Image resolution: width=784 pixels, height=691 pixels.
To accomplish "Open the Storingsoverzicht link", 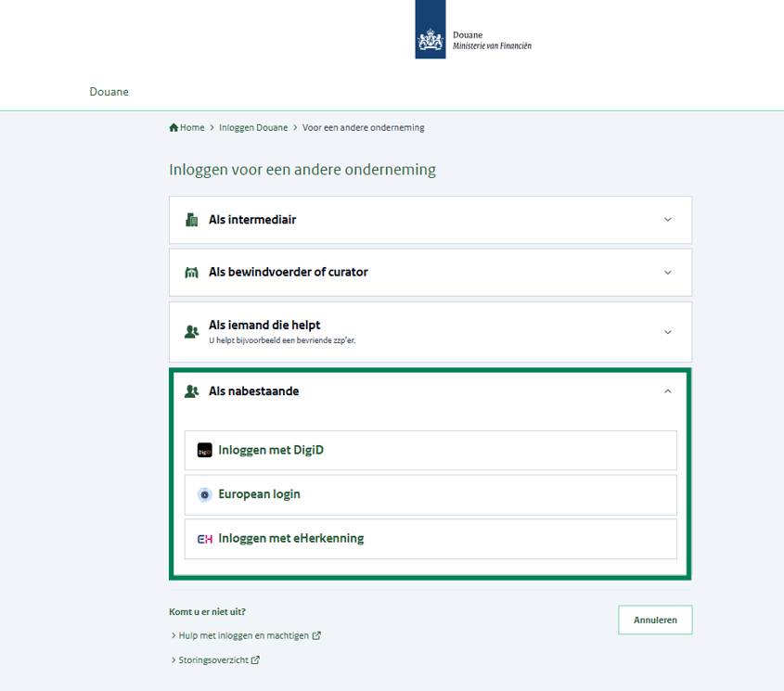I will (x=213, y=660).
